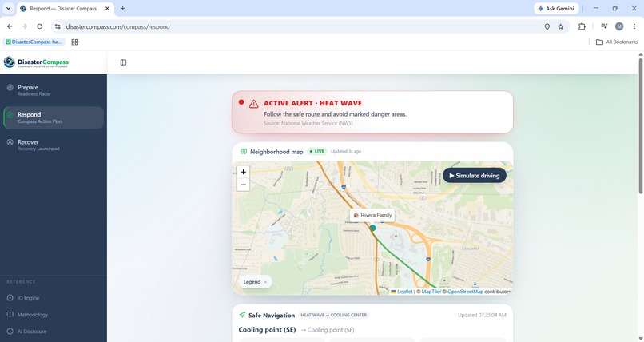Click the Source: National Weather Service text
Viewport: 644px width, 342px height.
pyautogui.click(x=308, y=124)
